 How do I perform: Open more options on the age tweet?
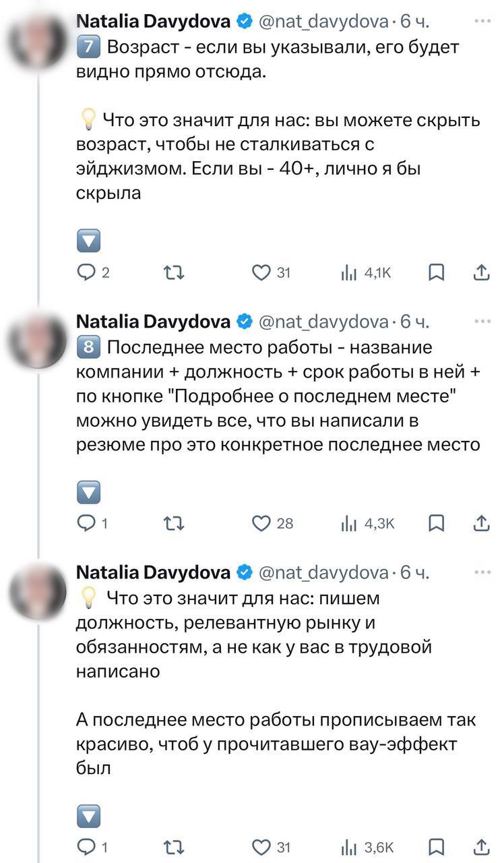coord(482,21)
